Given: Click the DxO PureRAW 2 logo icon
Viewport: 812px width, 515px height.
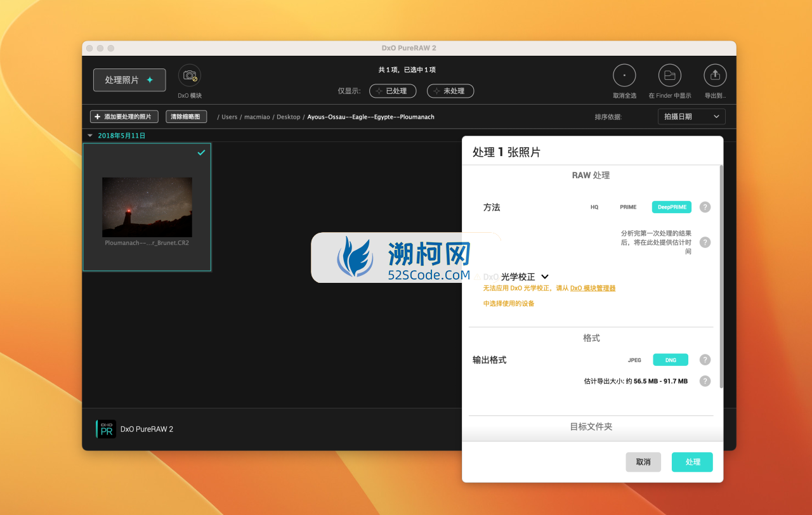Looking at the screenshot, I should pos(106,429).
